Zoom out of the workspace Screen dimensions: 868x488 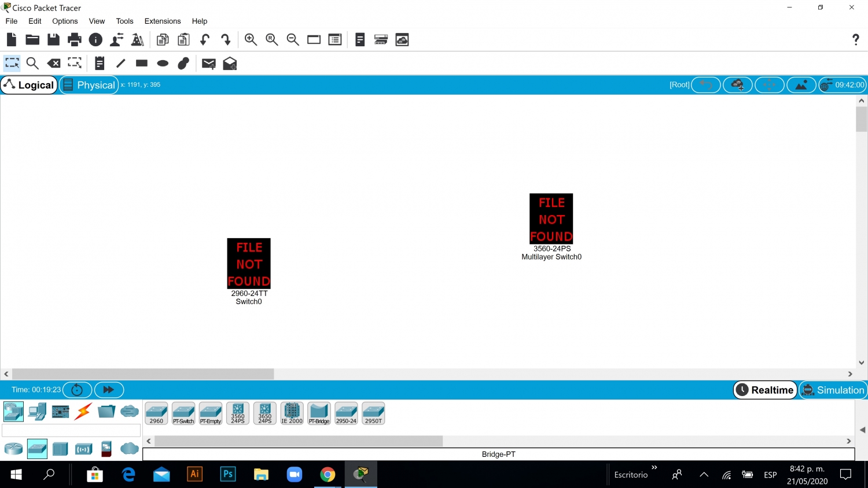coord(293,39)
